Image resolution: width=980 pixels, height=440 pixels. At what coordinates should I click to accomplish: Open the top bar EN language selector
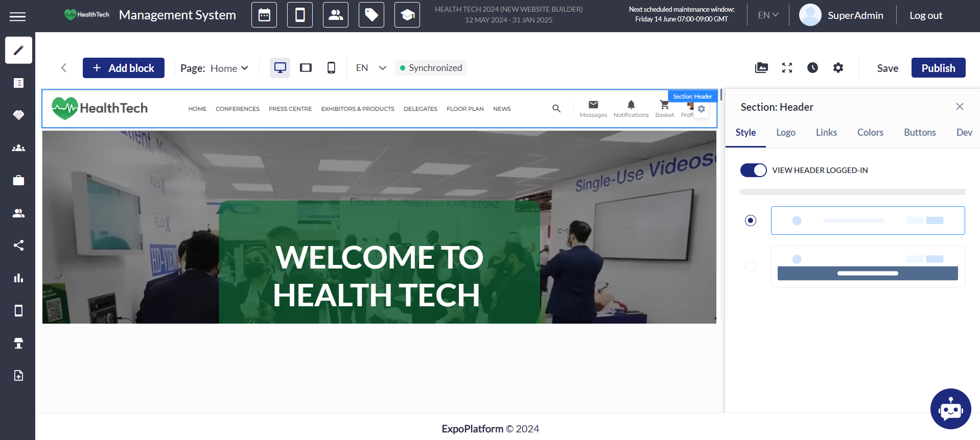point(768,15)
